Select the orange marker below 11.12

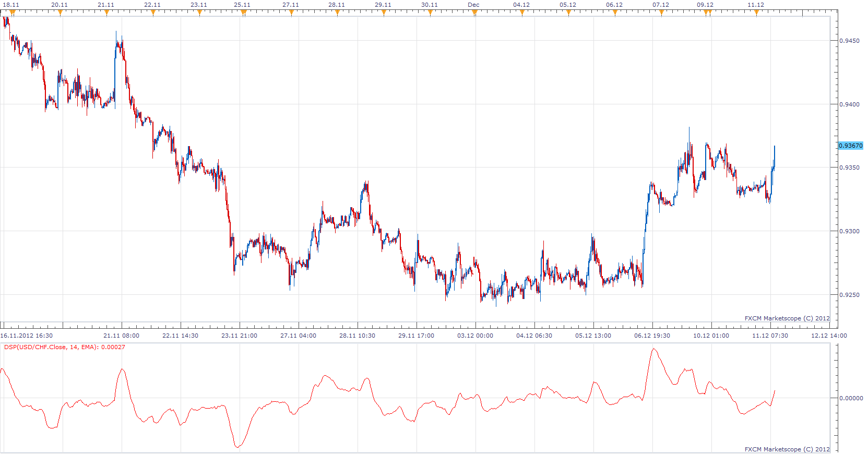(756, 13)
